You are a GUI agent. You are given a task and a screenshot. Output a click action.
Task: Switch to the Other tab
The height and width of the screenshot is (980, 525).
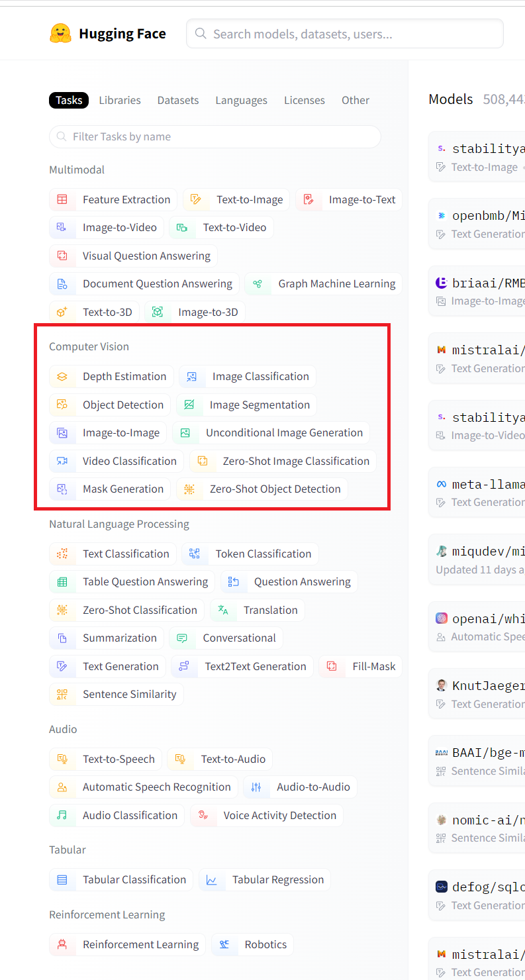click(356, 100)
